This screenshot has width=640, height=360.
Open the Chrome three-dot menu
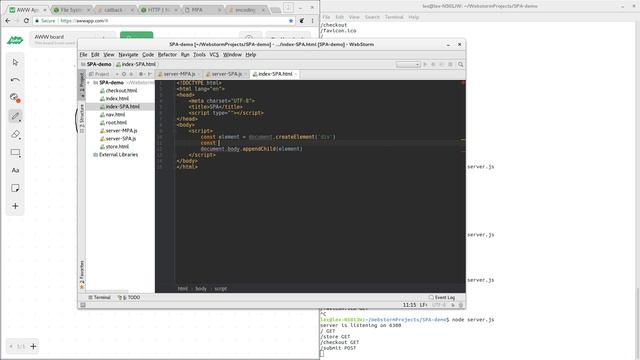(x=312, y=20)
